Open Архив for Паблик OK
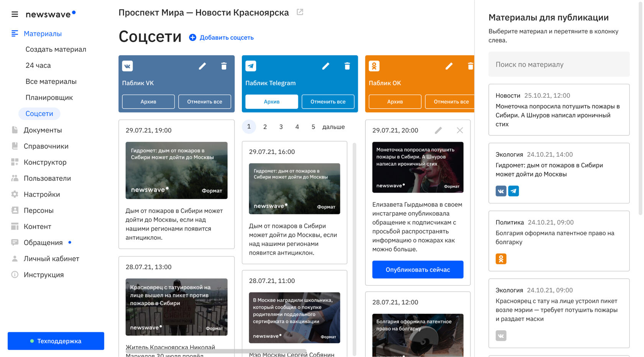This screenshot has height=357, width=644. click(395, 102)
